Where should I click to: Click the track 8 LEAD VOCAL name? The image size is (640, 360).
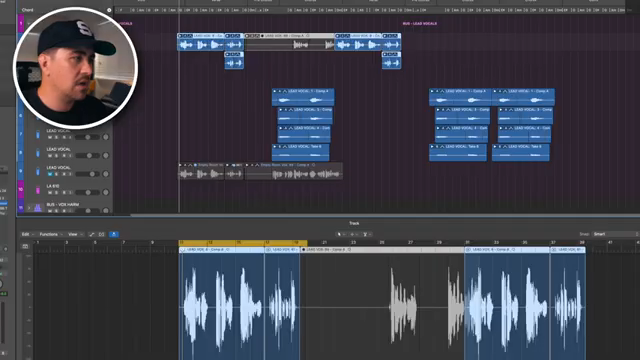pyautogui.click(x=58, y=149)
